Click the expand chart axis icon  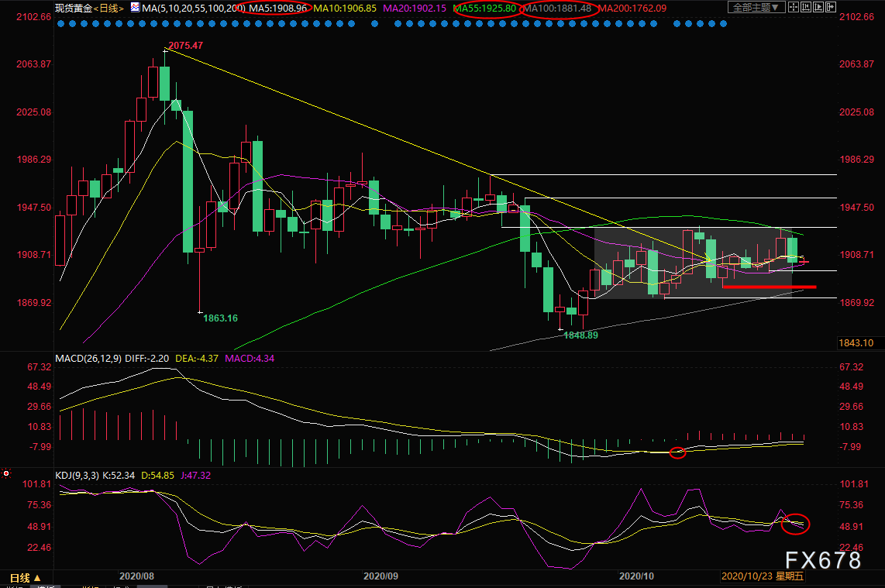point(818,7)
